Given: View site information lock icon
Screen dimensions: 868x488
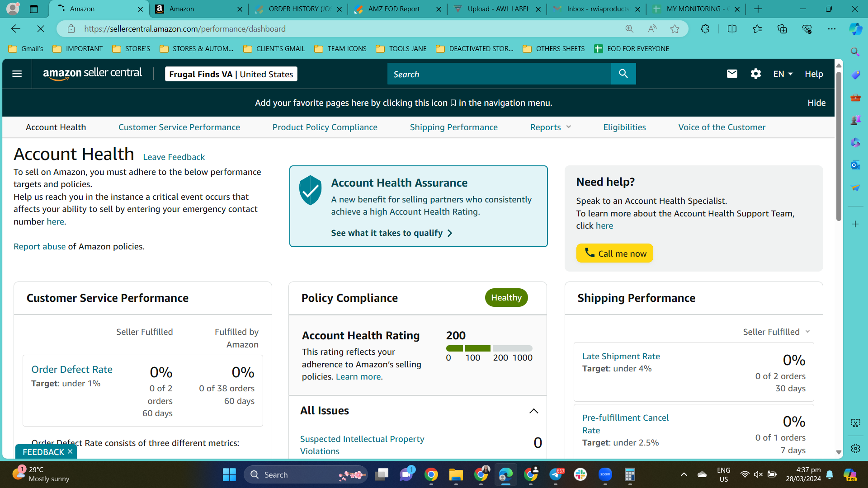Looking at the screenshot, I should coord(71,29).
